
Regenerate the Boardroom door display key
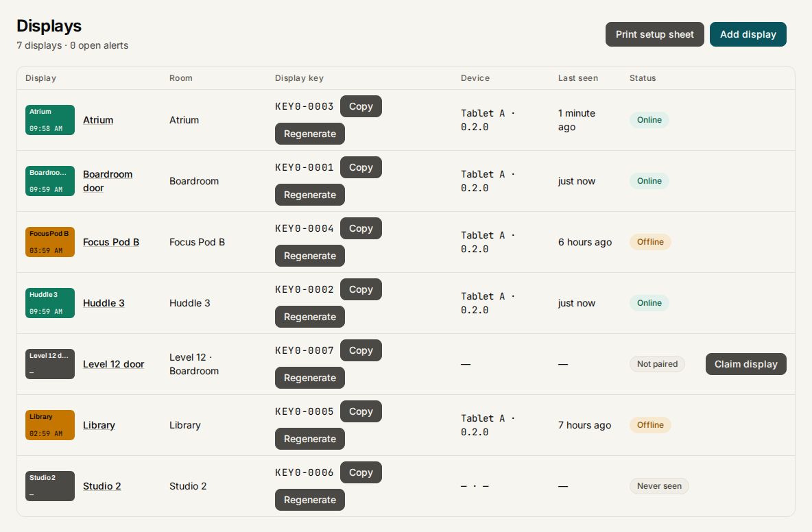(310, 195)
